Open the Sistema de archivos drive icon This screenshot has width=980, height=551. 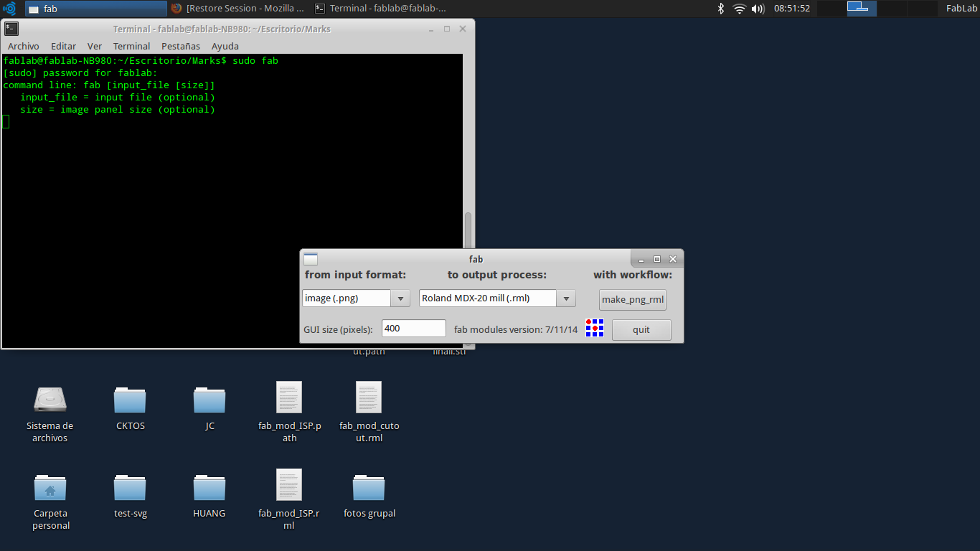[50, 399]
